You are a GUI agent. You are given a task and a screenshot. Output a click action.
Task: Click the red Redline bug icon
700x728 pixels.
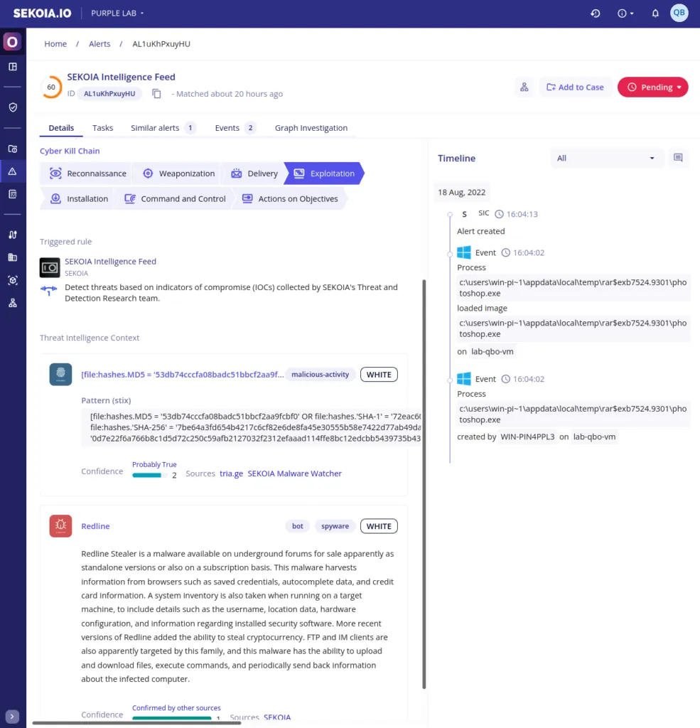pyautogui.click(x=61, y=526)
